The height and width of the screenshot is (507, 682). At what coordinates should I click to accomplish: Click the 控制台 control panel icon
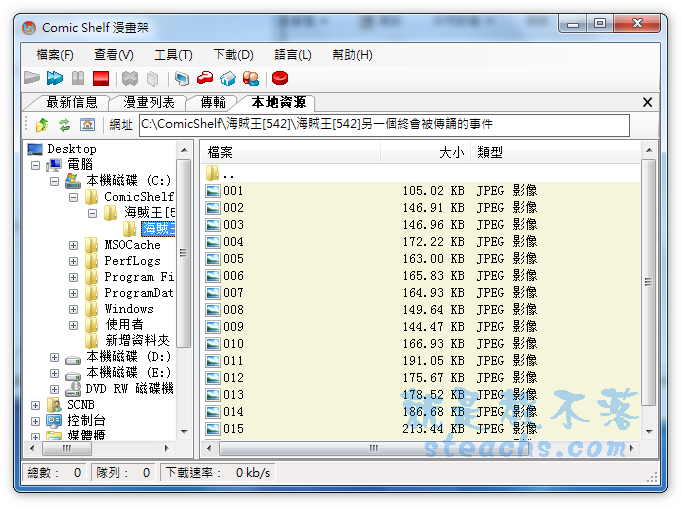click(x=54, y=421)
